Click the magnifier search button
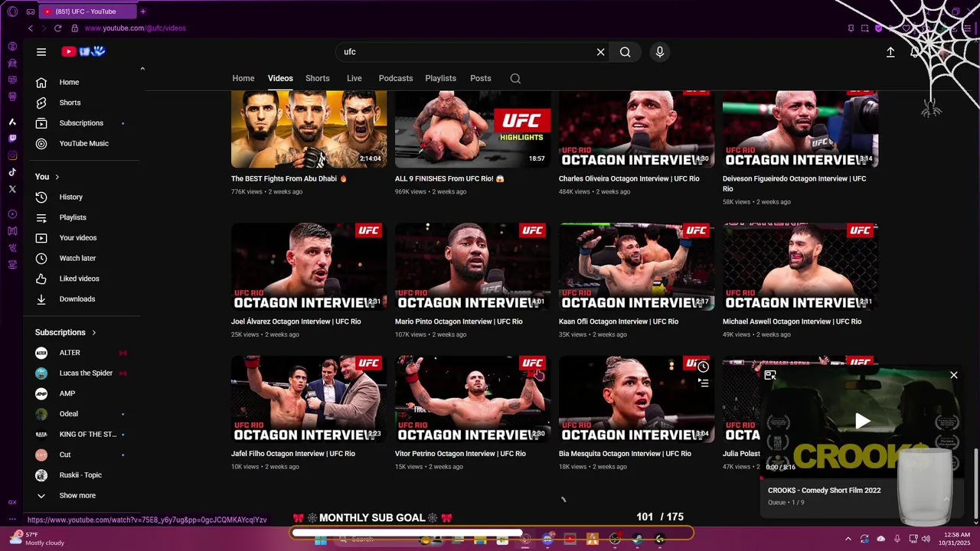The width and height of the screenshot is (980, 551). pyautogui.click(x=626, y=52)
